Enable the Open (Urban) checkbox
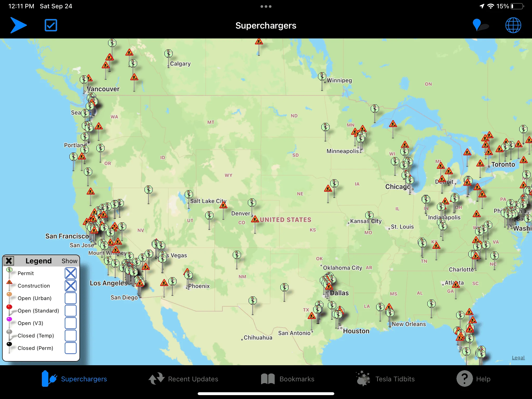 pos(71,298)
